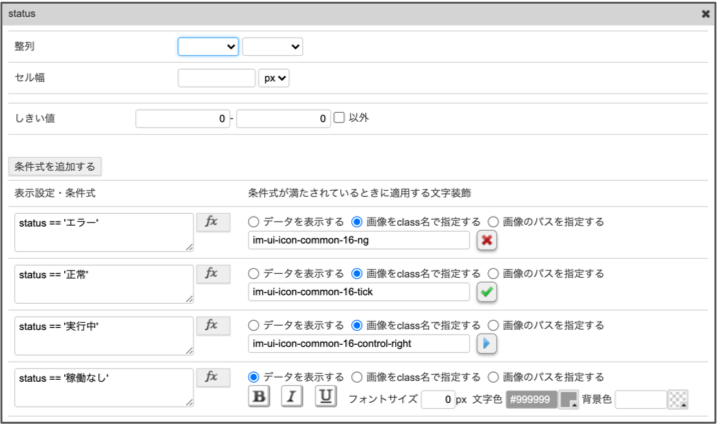Enable the '以外' checkbox

click(339, 118)
